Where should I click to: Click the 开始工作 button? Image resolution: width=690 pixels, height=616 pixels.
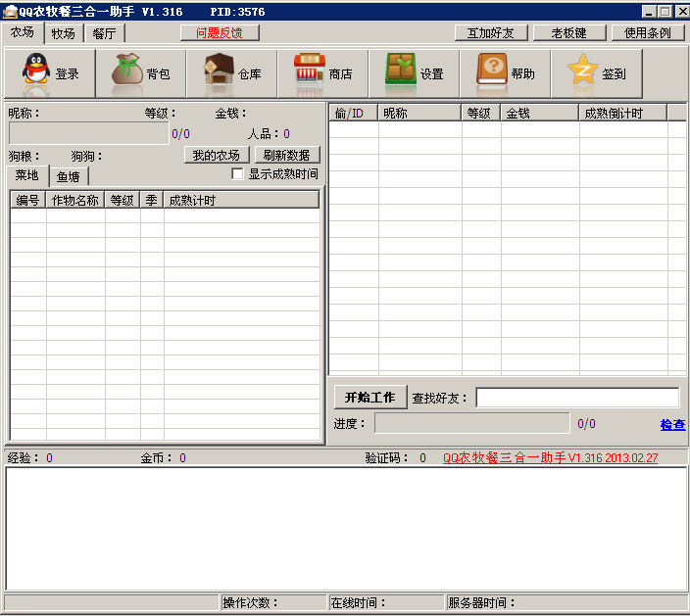point(370,397)
